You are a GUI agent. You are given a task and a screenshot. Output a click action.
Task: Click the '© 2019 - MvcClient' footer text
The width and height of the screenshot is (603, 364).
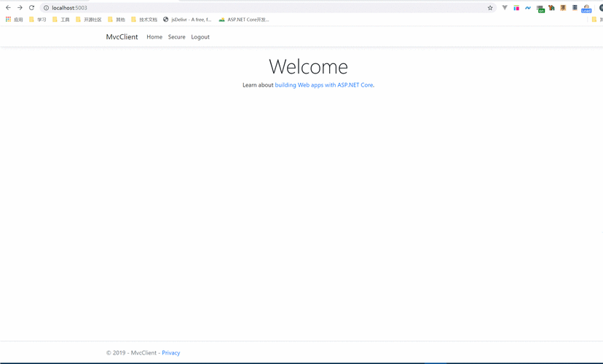coord(131,353)
